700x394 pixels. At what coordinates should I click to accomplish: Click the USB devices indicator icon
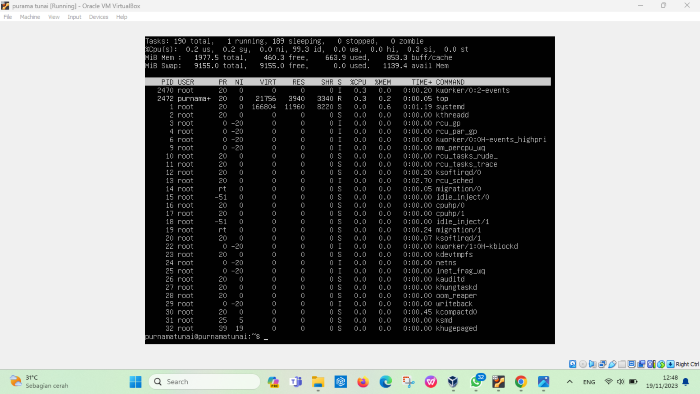coord(612,364)
